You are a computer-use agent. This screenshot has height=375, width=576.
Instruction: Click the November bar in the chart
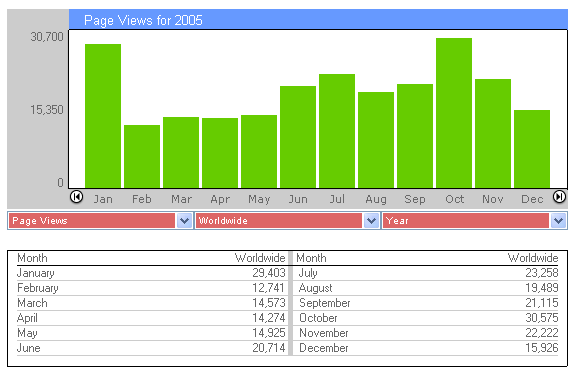(x=493, y=134)
